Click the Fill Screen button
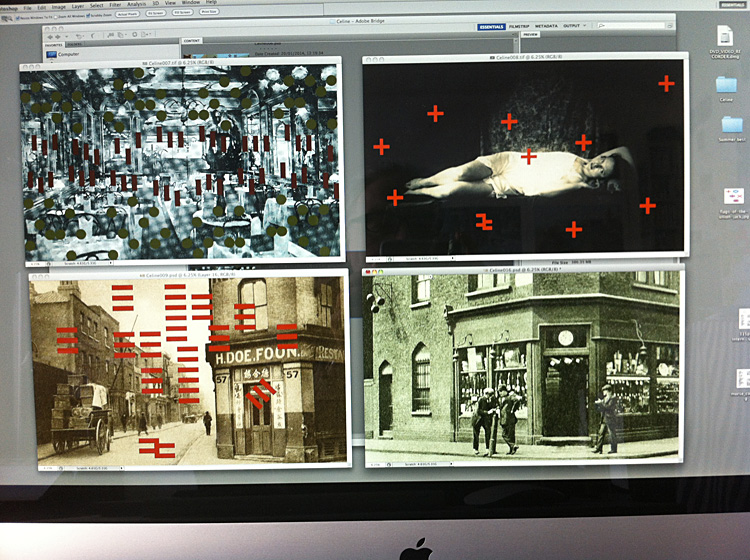Viewport: 750px width, 560px height. tap(183, 12)
